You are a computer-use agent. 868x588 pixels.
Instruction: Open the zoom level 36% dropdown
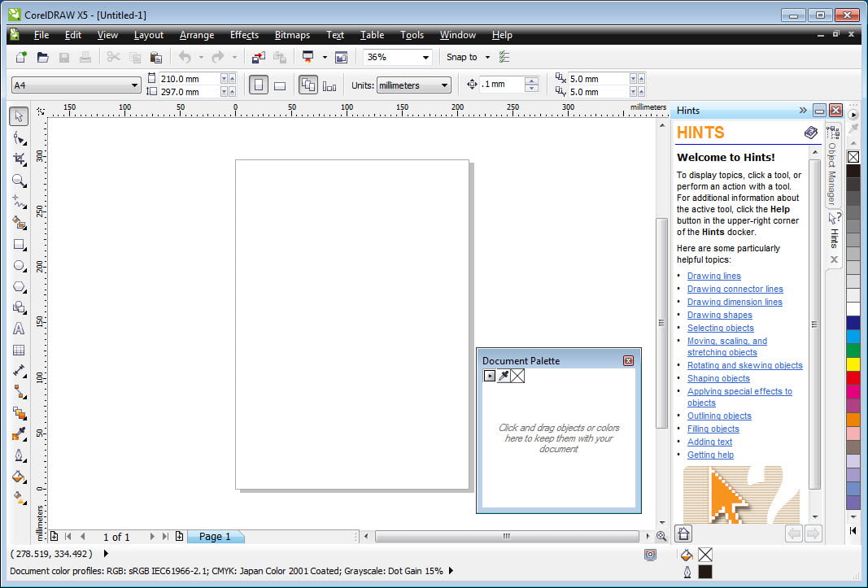point(425,57)
